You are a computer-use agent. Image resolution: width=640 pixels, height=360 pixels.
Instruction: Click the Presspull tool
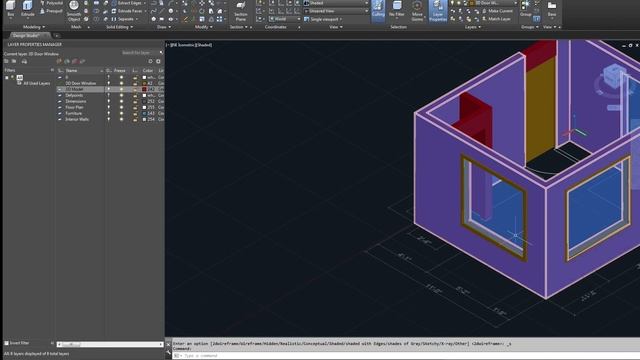51,11
